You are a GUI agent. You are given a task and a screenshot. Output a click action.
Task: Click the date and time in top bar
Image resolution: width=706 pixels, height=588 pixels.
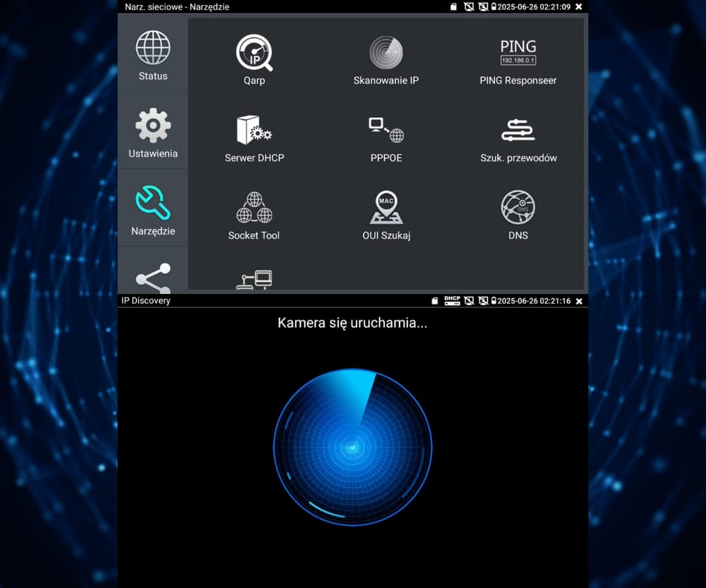[535, 7]
